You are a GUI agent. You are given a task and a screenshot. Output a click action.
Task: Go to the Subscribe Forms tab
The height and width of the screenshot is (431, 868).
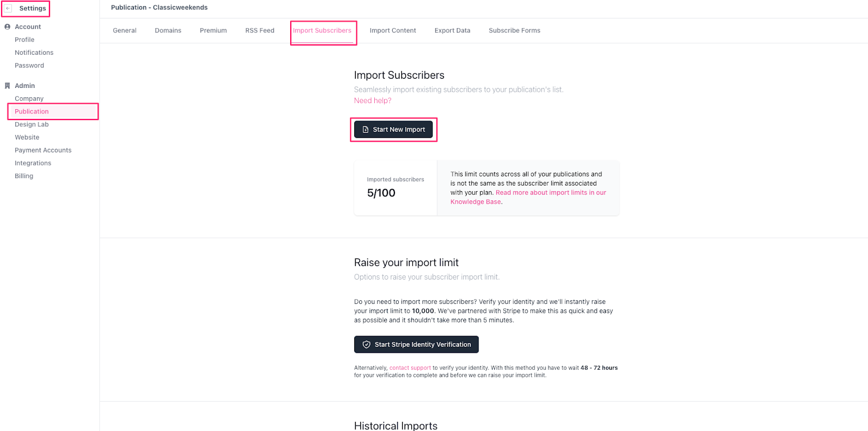coord(514,30)
